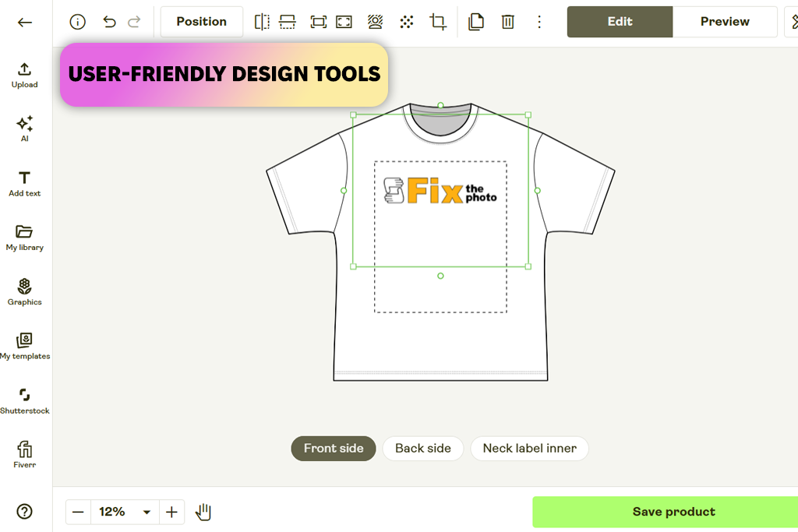This screenshot has height=532, width=798.
Task: Zoom in with the plus button
Action: [171, 512]
